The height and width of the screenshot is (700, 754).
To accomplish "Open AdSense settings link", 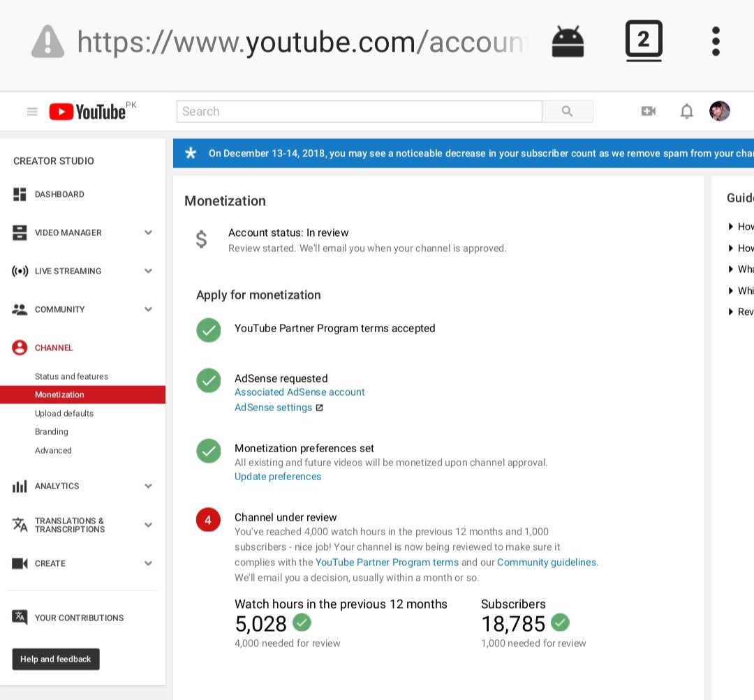I will (x=273, y=408).
